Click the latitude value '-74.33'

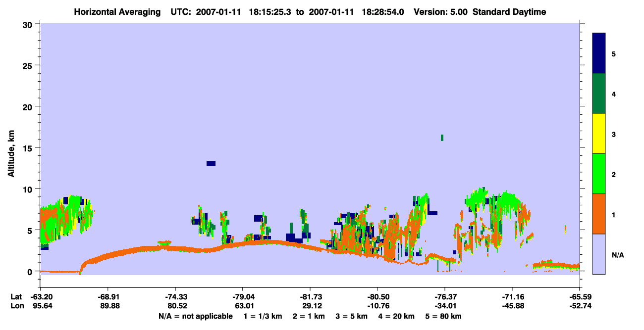point(175,297)
